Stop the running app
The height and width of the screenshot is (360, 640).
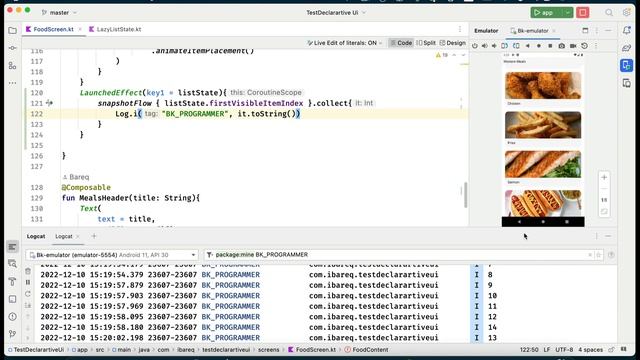(x=582, y=13)
